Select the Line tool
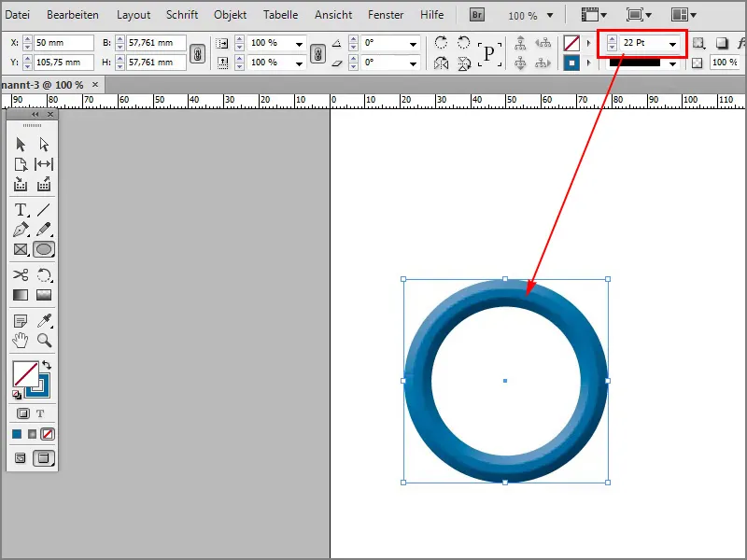Viewport: 747px width, 560px height. pos(44,209)
